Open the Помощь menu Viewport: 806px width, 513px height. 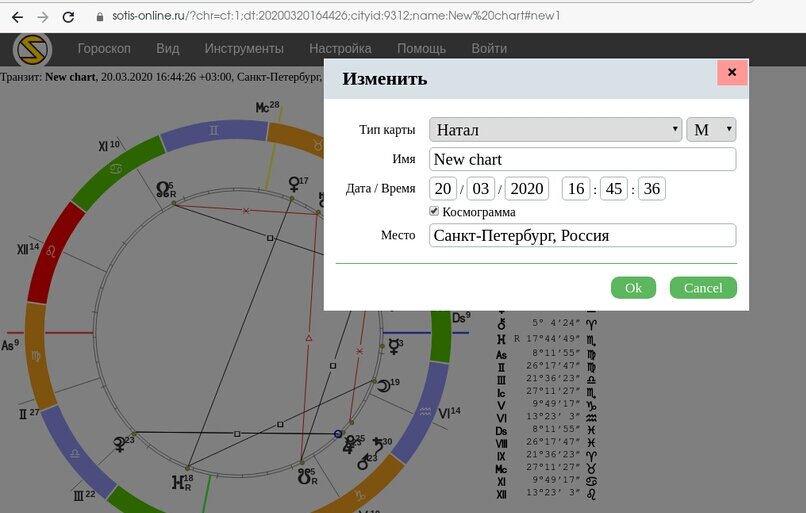point(421,48)
